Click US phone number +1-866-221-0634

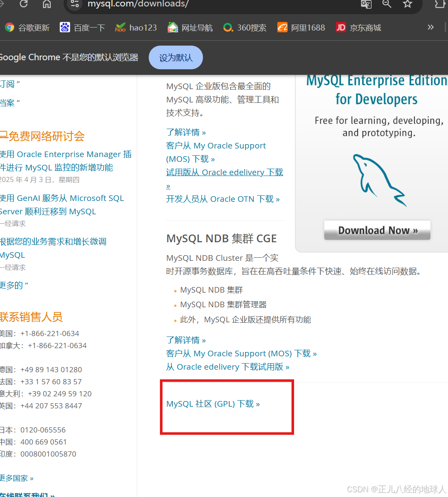[50, 333]
